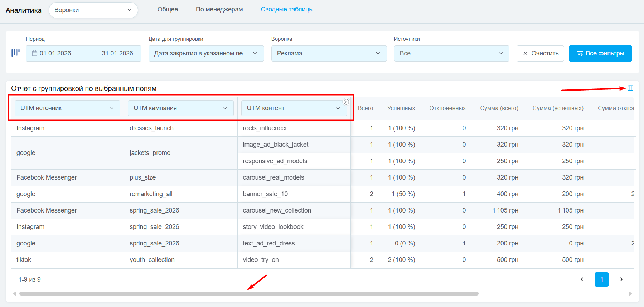Viewport: 644px width, 307px height.
Task: Open the Все фильтры panel
Action: [x=600, y=53]
